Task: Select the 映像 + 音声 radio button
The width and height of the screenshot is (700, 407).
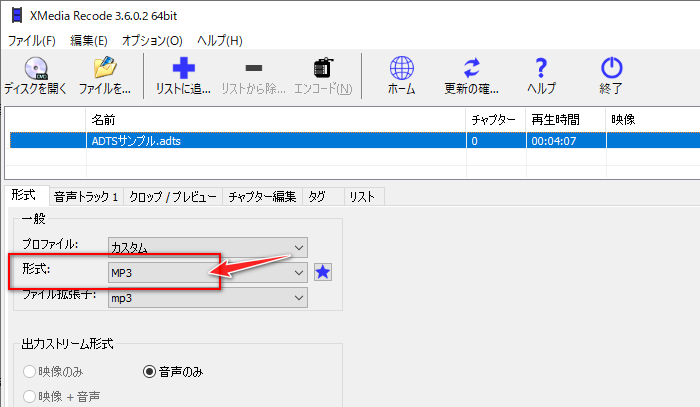Action: [x=29, y=396]
